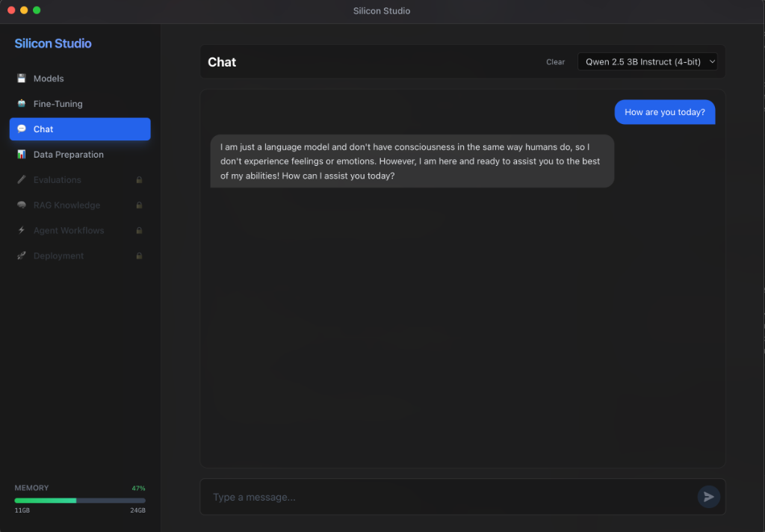Click the lock icon beside Deployment
This screenshot has height=532, width=765.
(139, 256)
